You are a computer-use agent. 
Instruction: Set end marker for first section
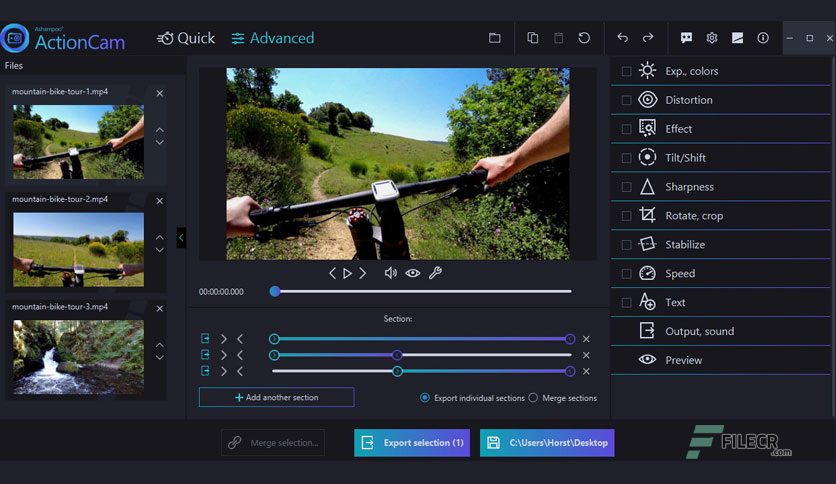point(240,338)
